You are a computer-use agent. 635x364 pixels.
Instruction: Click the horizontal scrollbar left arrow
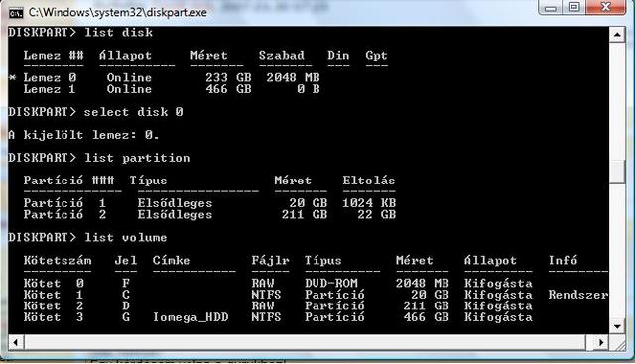tap(16, 342)
